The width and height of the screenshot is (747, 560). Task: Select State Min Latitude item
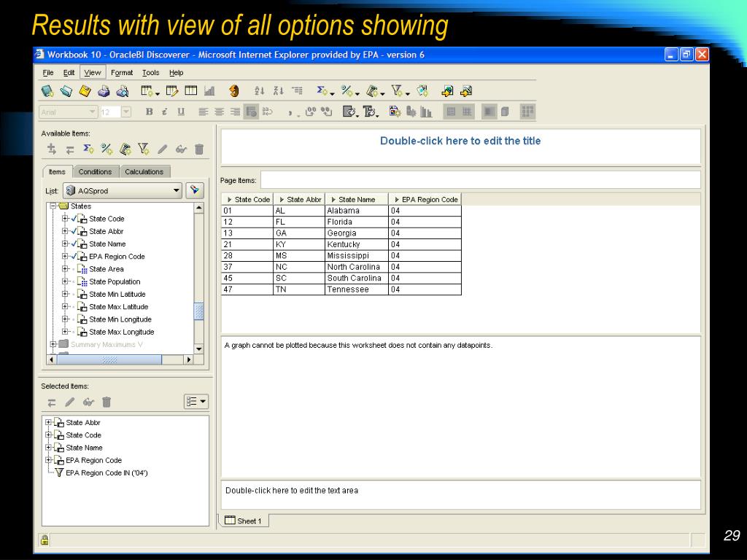117,295
